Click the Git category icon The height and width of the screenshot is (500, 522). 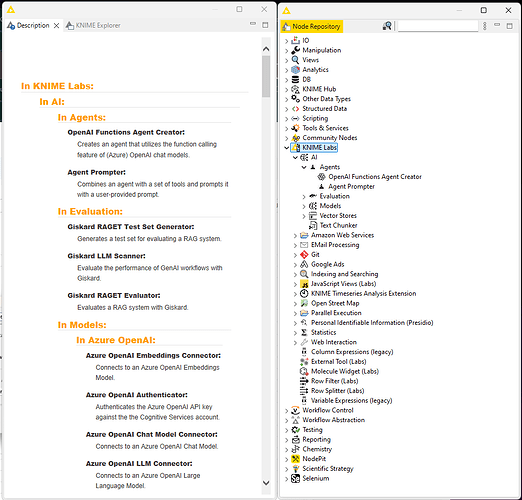pyautogui.click(x=304, y=255)
